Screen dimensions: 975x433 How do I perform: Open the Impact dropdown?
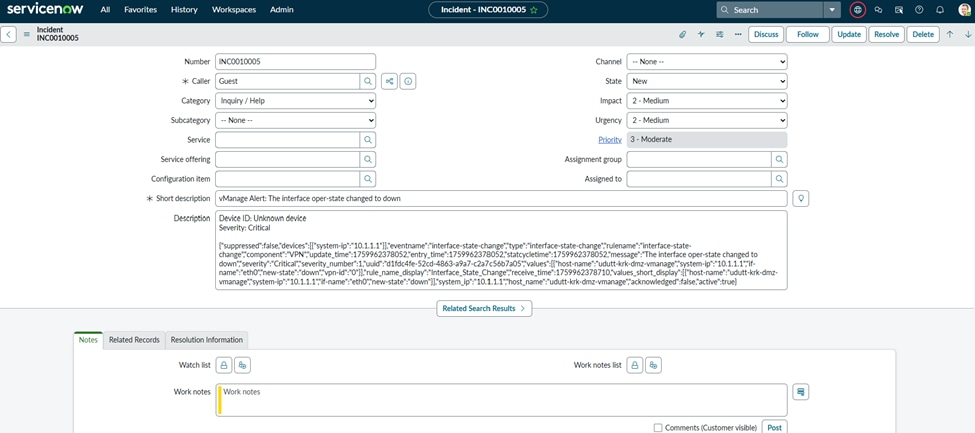coord(707,101)
